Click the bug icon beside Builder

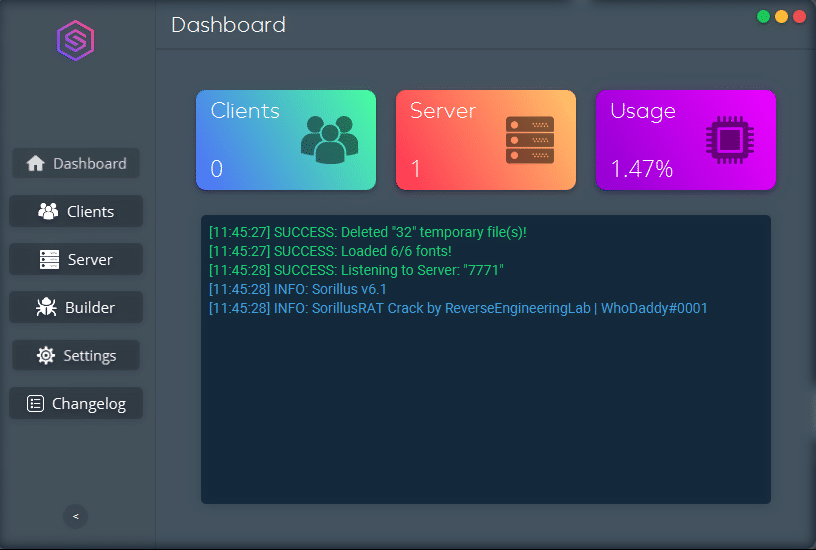click(x=46, y=307)
